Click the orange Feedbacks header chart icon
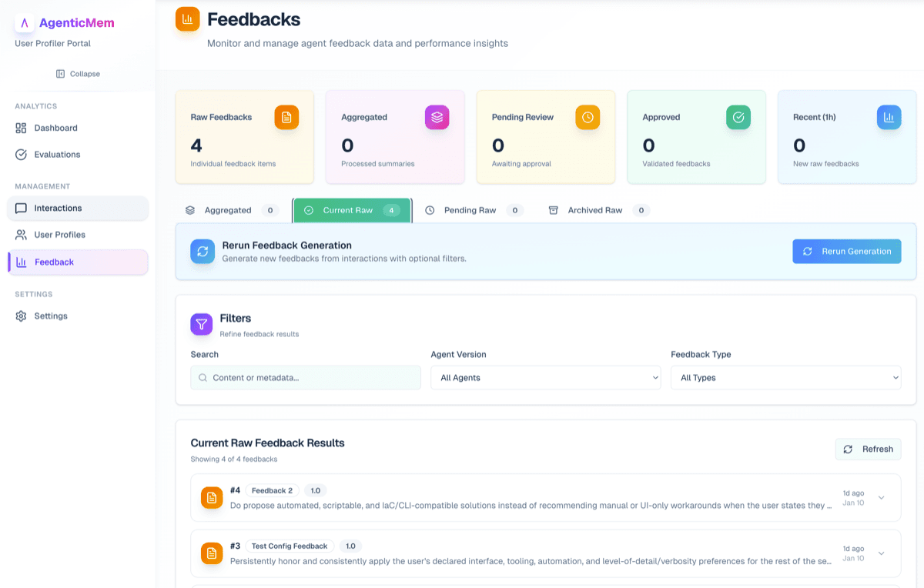 (187, 19)
